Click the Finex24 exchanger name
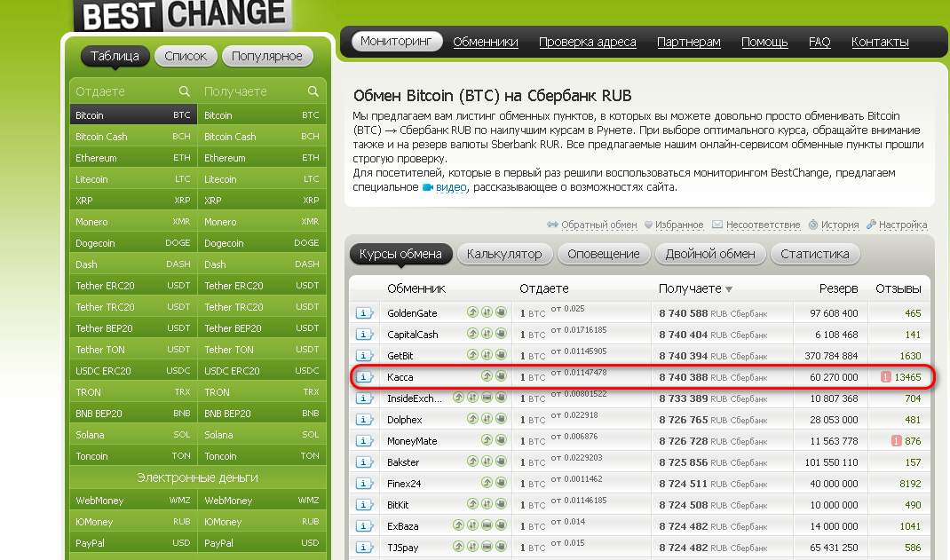950x560 pixels. [404, 484]
